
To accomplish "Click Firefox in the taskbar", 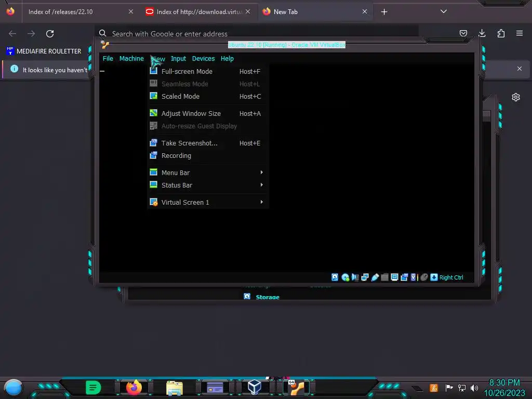I will click(134, 388).
